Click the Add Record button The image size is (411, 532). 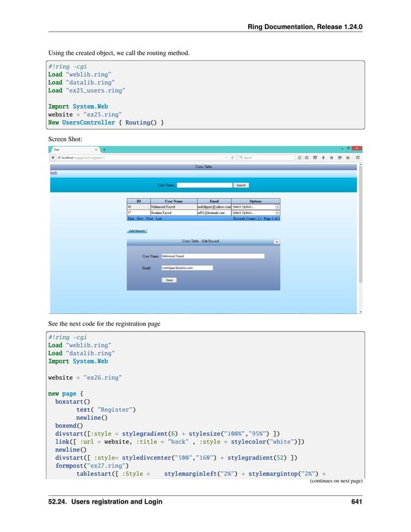[137, 231]
